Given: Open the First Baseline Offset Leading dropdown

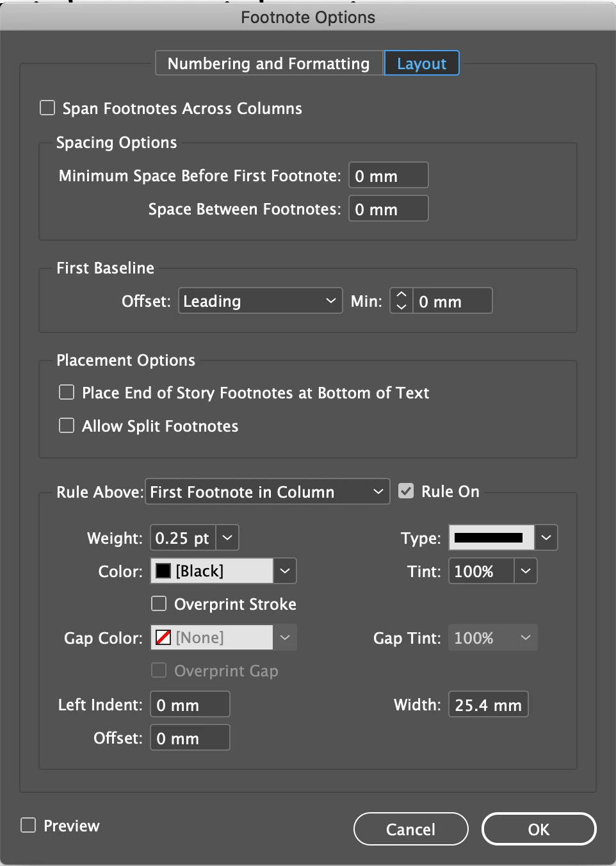Looking at the screenshot, I should coord(259,301).
